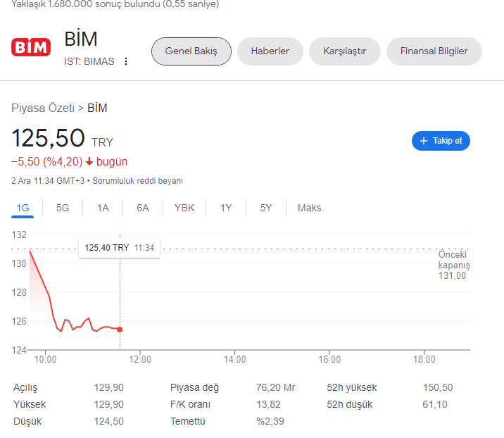Screen dimensions: 504x438
Task: Click the red endpoint dot on the chart
Action: pos(120,330)
